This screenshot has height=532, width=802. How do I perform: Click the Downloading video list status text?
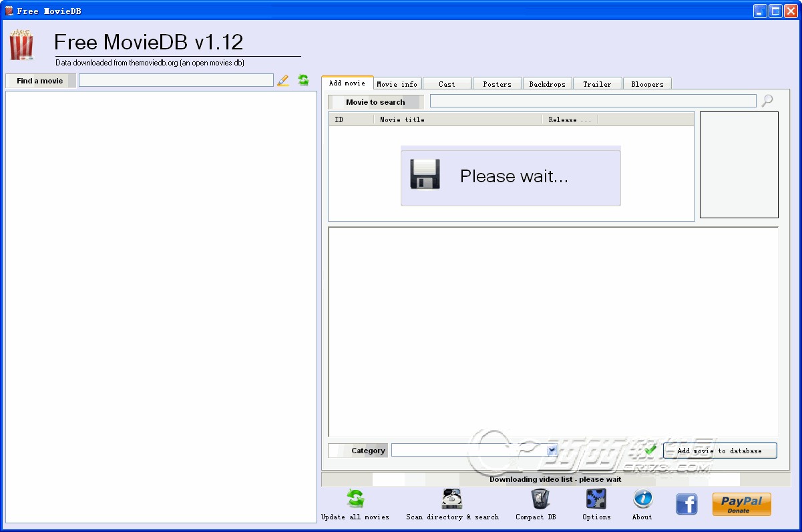[x=555, y=479]
